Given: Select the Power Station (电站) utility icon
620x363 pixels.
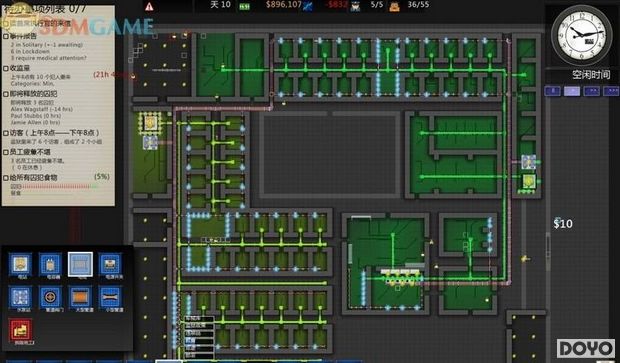Looking at the screenshot, I should (x=20, y=264).
